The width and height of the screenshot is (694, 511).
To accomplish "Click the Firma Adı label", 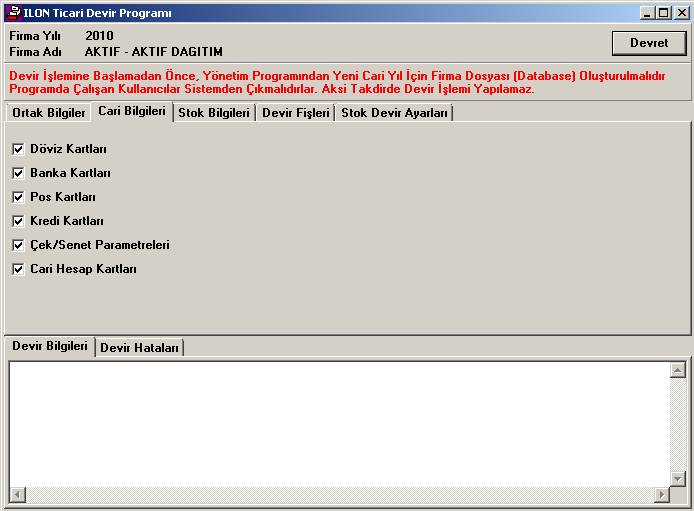I will click(35, 52).
